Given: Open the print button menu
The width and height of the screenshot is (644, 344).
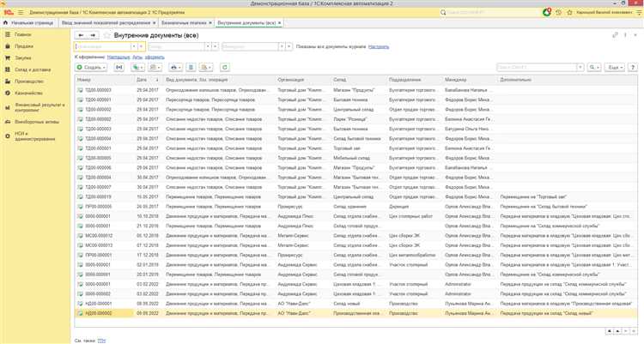Looking at the screenshot, I should [176, 67].
